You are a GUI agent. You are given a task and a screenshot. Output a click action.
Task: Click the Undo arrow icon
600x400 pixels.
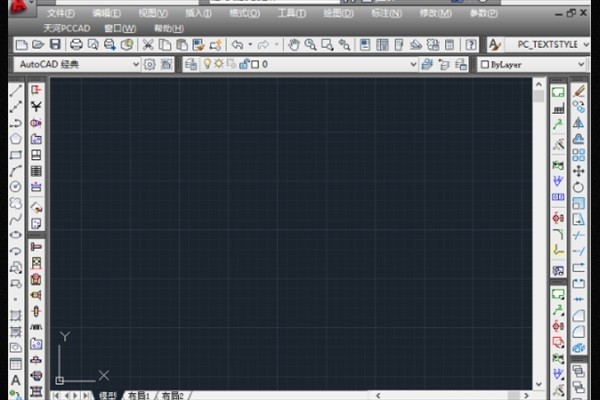[237, 45]
